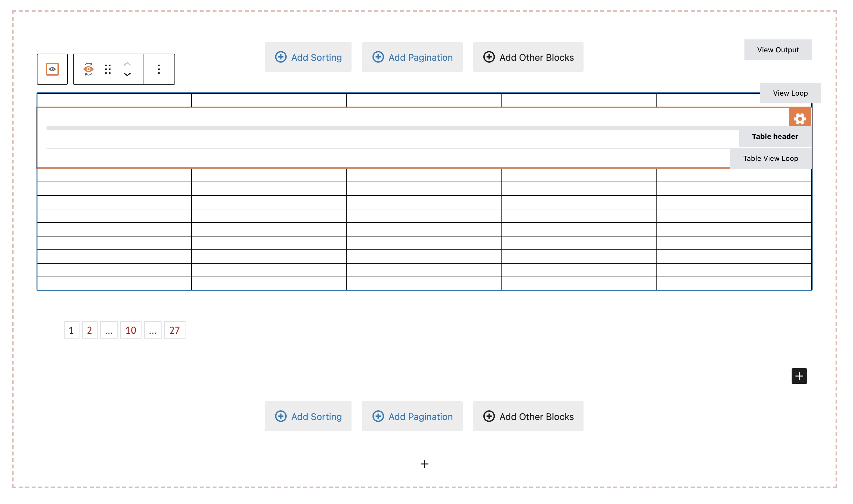Click bottom Add Sorting button
This screenshot has width=853, height=504.
coord(308,416)
